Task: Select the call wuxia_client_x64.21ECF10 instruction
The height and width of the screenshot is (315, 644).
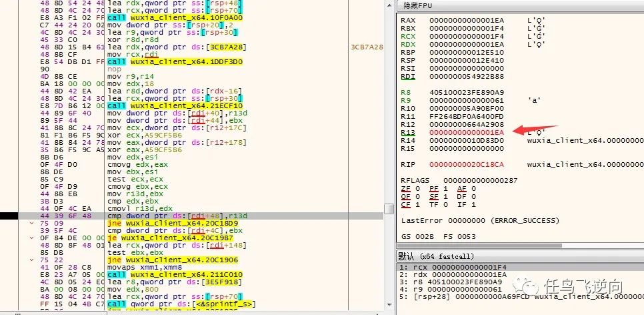Action: [175, 105]
